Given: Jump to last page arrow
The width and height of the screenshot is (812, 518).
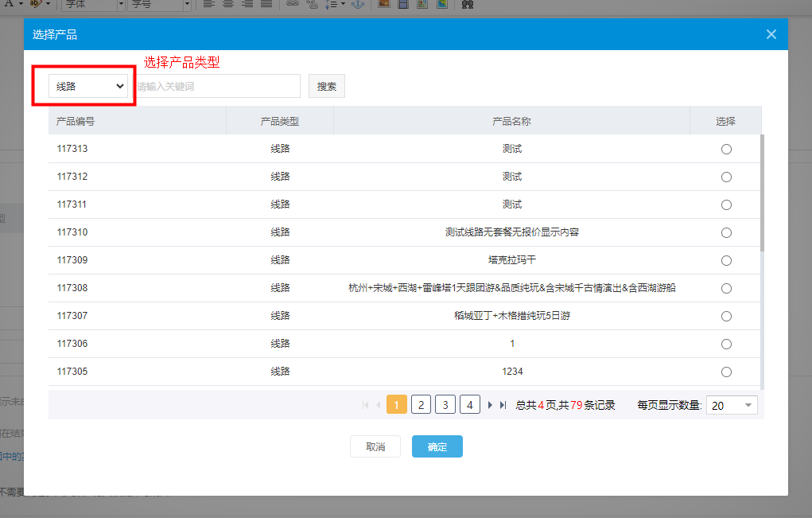Looking at the screenshot, I should pyautogui.click(x=503, y=405).
